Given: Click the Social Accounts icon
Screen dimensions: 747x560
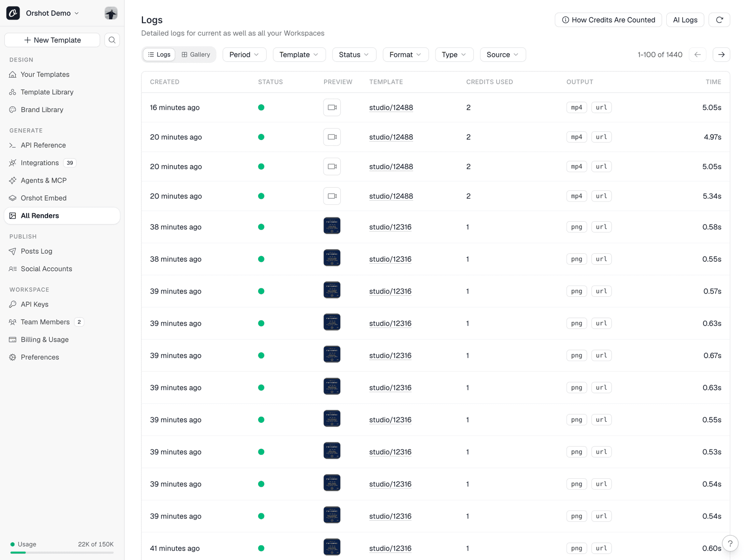Looking at the screenshot, I should pos(13,269).
